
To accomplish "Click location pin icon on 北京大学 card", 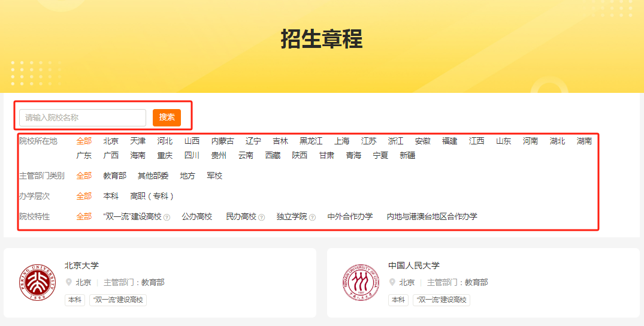I will pos(68,282).
